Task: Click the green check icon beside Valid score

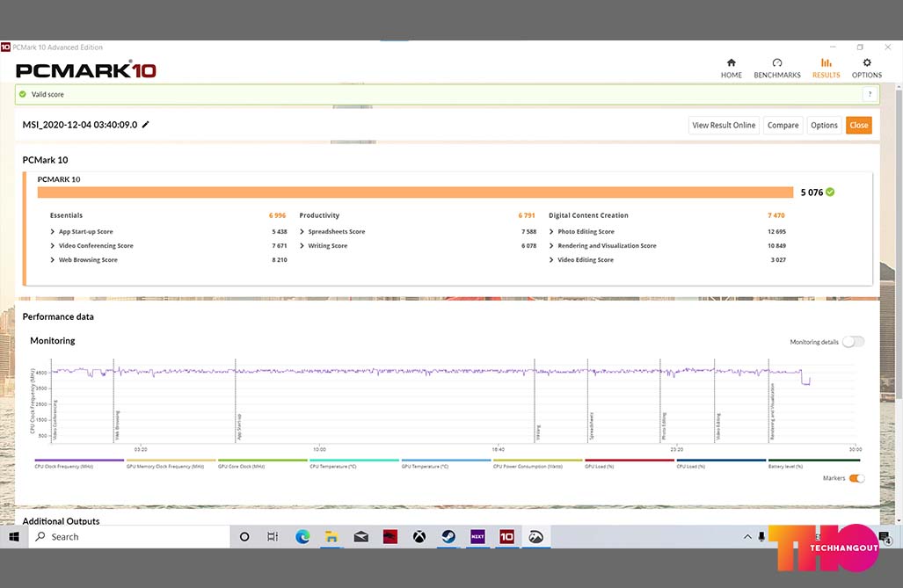Action: [23, 94]
